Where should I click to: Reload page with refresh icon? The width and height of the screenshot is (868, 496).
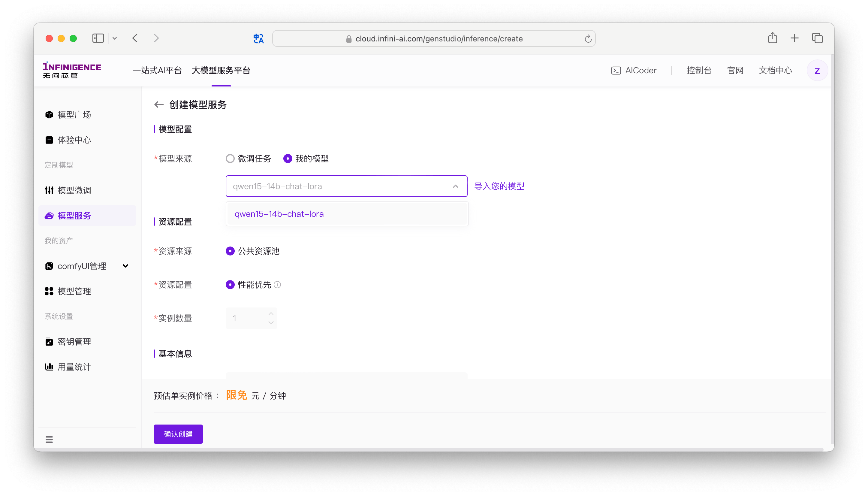point(588,39)
